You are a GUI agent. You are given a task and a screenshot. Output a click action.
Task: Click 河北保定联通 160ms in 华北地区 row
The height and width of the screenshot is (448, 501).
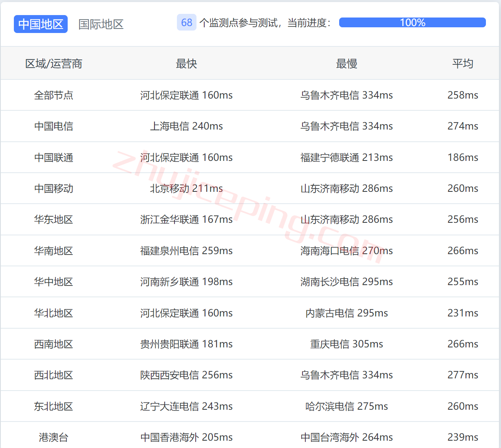[186, 313]
